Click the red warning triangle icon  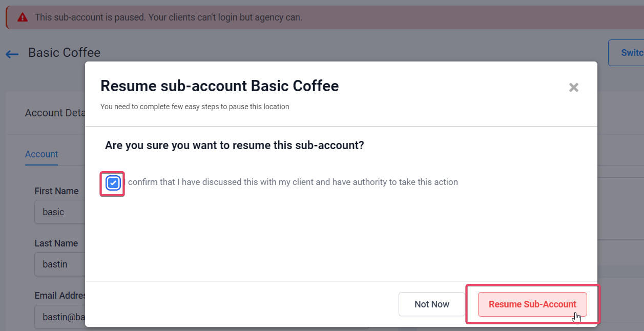tap(23, 17)
